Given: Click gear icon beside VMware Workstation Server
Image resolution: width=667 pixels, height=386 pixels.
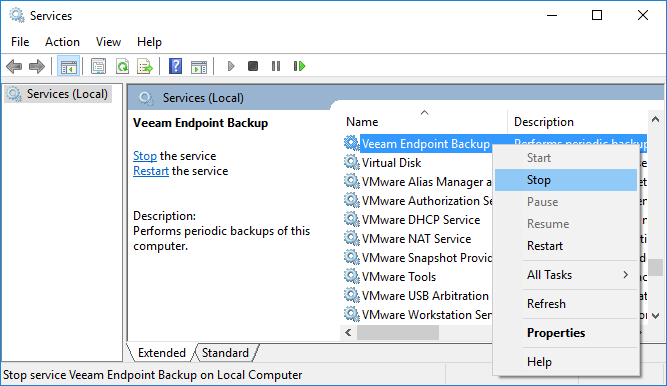Looking at the screenshot, I should click(x=351, y=314).
